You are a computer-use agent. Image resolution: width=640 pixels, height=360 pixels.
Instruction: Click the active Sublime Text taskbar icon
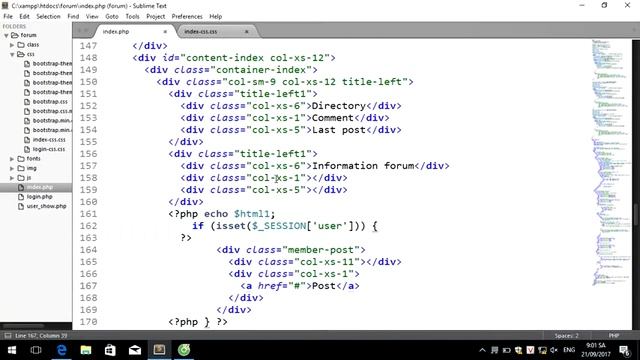[159, 350]
